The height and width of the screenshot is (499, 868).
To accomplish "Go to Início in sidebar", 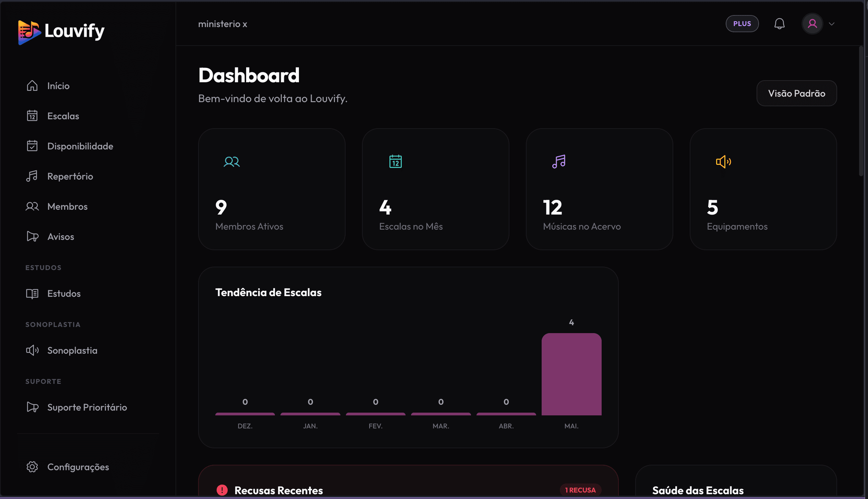I will [58, 86].
